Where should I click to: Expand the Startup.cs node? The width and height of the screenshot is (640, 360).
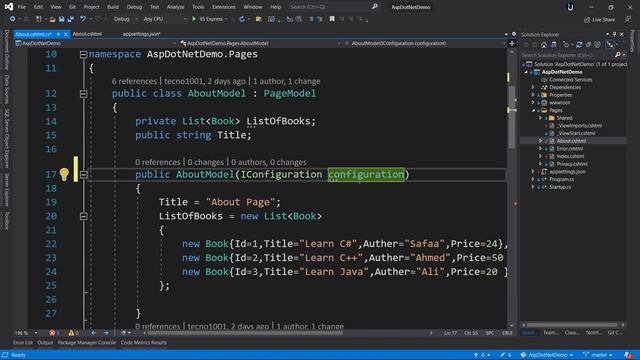coord(533,187)
